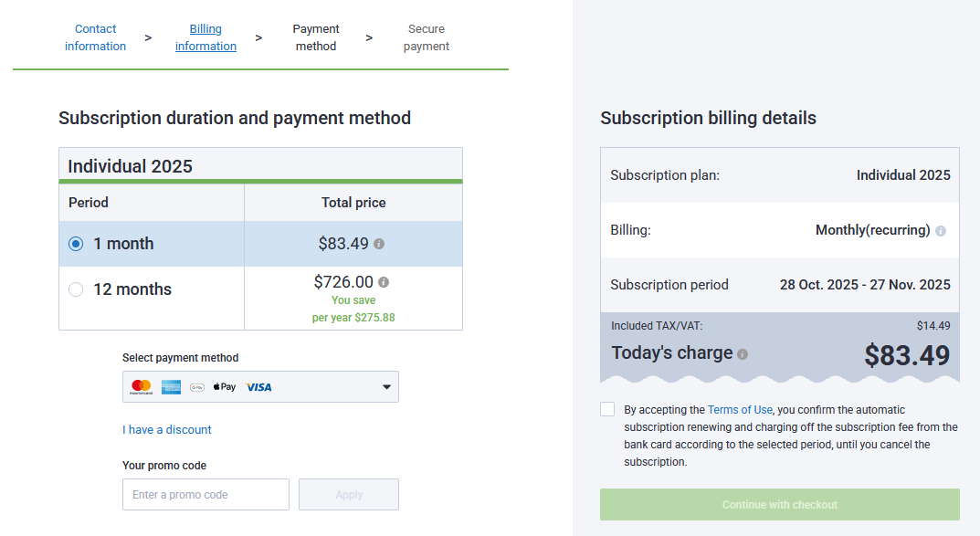Tick the Terms of Use acceptance checkbox
The width and height of the screenshot is (980, 536).
point(607,409)
